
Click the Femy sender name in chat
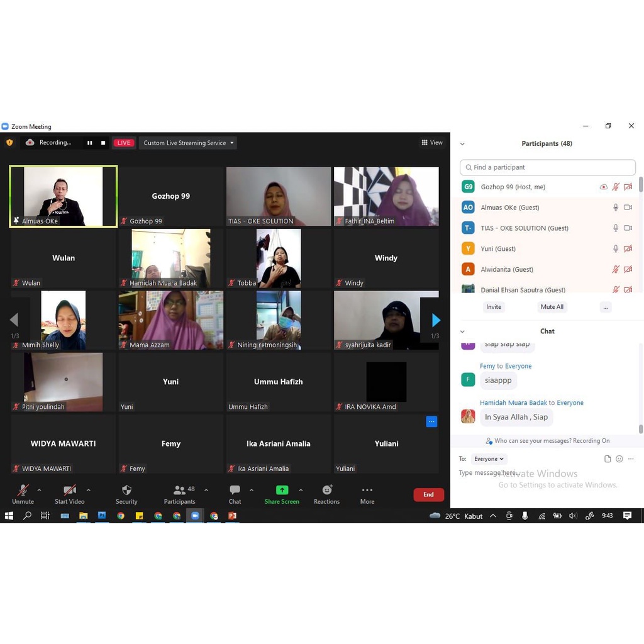point(487,367)
